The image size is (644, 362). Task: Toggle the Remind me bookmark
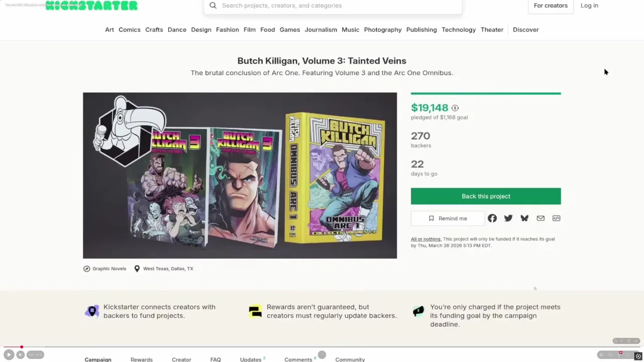[447, 218]
